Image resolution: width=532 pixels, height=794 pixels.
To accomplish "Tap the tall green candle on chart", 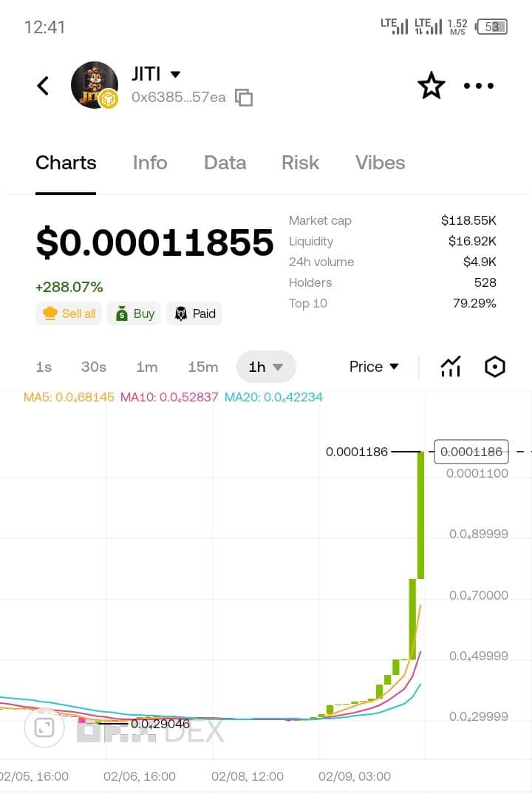I will pos(420,515).
